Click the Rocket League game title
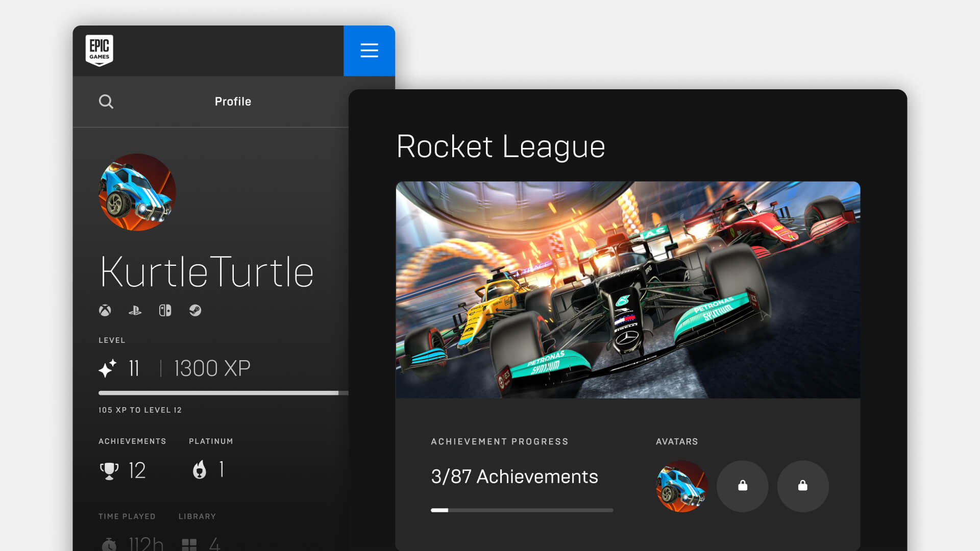The image size is (980, 551). (x=501, y=146)
